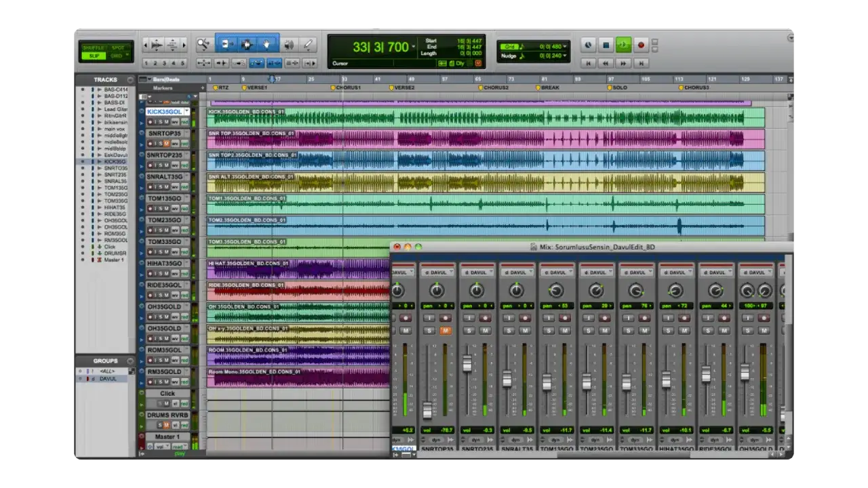Jump to the BREAK marker
This screenshot has height=488, width=868.
click(x=548, y=88)
